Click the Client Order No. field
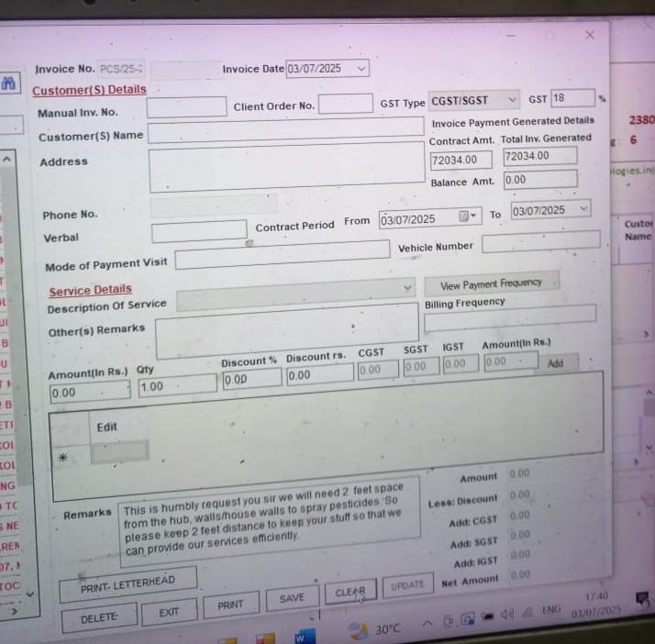The image size is (655, 644). (x=346, y=104)
